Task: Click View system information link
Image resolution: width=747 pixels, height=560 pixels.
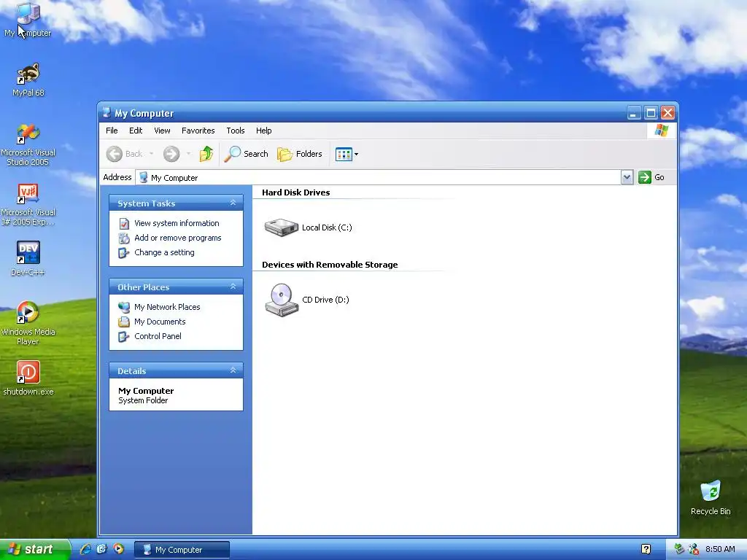Action: pos(177,223)
